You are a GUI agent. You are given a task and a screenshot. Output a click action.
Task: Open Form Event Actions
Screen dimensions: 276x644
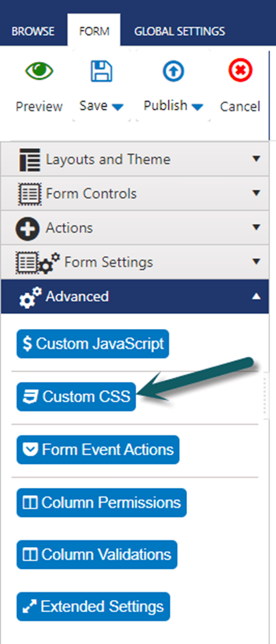coord(98,450)
